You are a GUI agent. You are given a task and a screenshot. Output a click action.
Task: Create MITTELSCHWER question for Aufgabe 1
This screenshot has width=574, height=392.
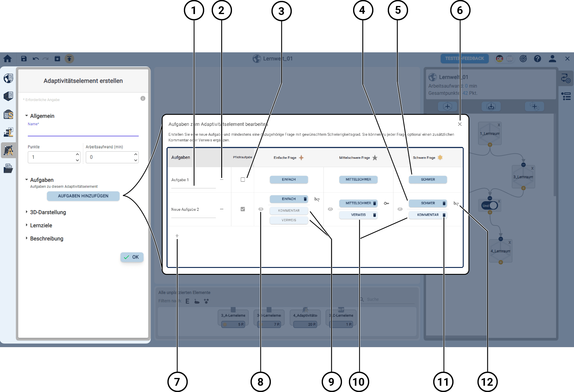coord(358,180)
